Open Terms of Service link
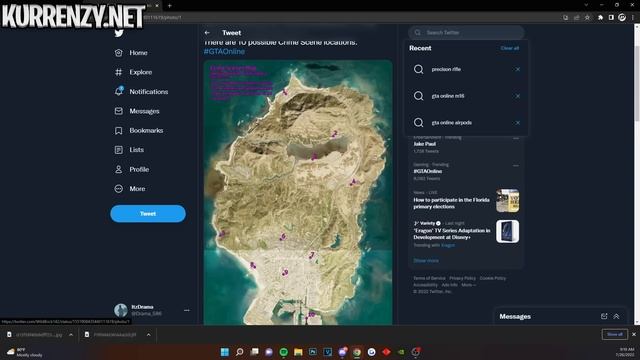 coord(429,278)
